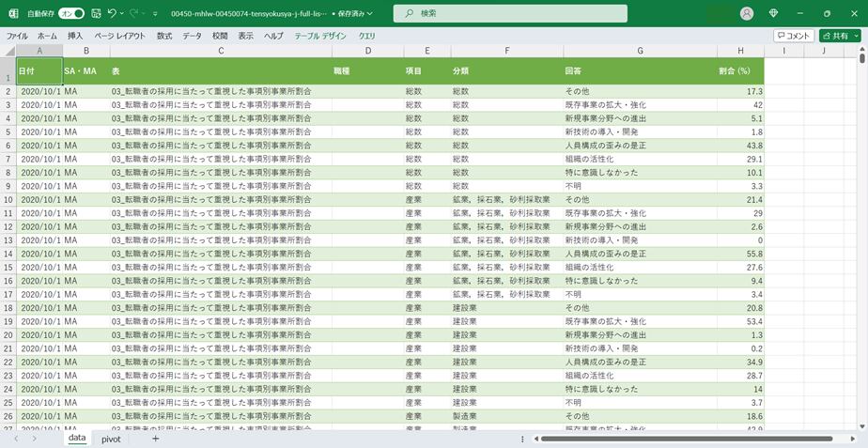The height and width of the screenshot is (448, 868).
Task: Open the テーブル デザイン ribbon tab
Action: tap(320, 36)
